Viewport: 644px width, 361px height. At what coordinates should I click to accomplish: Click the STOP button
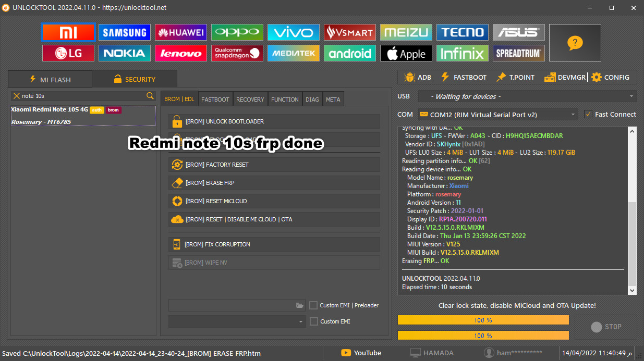606,327
